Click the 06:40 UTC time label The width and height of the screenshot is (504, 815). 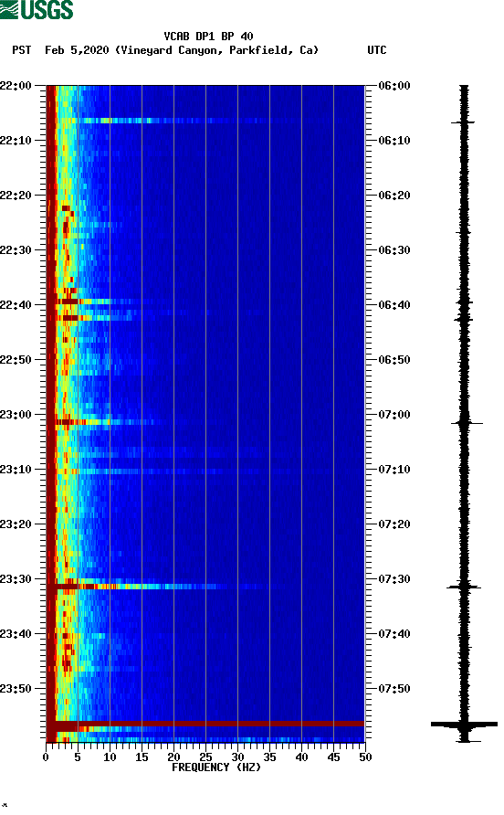(394, 305)
